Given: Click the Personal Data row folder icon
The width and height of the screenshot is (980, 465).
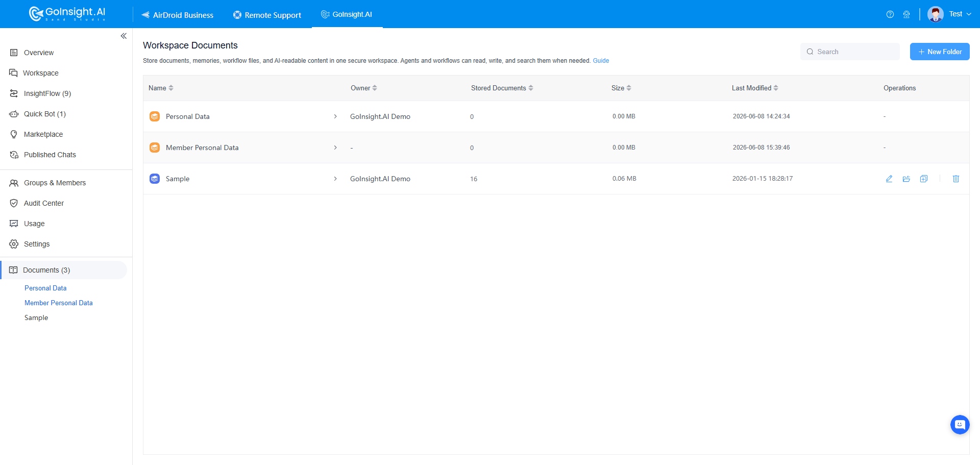Looking at the screenshot, I should [x=155, y=116].
